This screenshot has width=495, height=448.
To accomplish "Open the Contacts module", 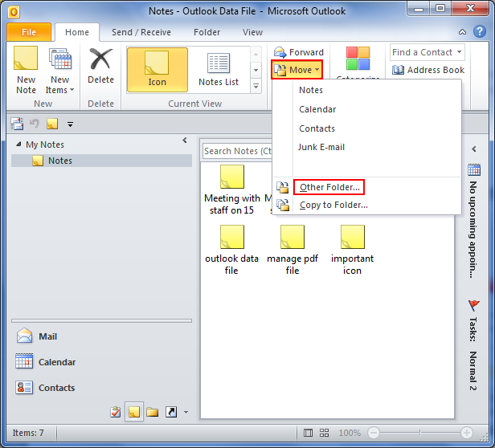I will pos(101,388).
